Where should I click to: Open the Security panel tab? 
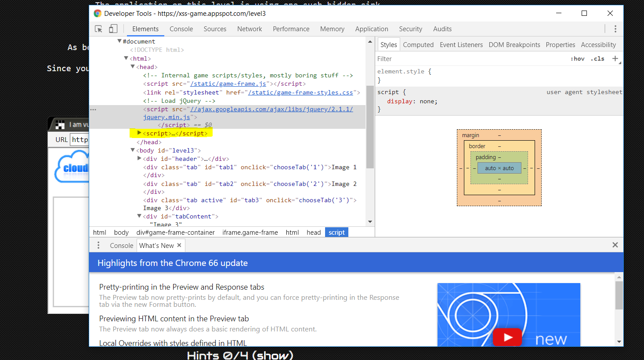pyautogui.click(x=410, y=29)
